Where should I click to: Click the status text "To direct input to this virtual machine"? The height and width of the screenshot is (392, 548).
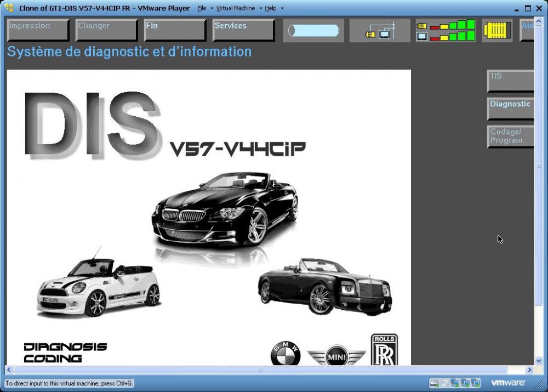point(69,383)
